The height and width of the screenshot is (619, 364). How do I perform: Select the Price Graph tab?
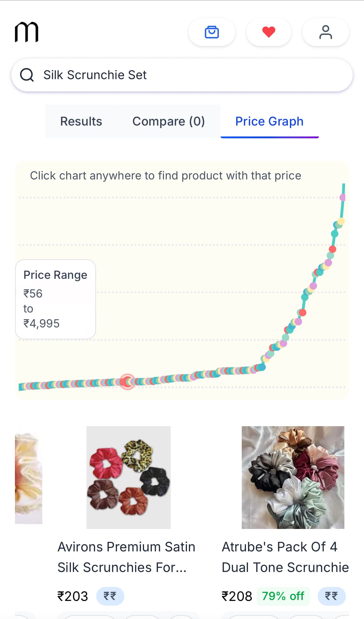tap(269, 121)
